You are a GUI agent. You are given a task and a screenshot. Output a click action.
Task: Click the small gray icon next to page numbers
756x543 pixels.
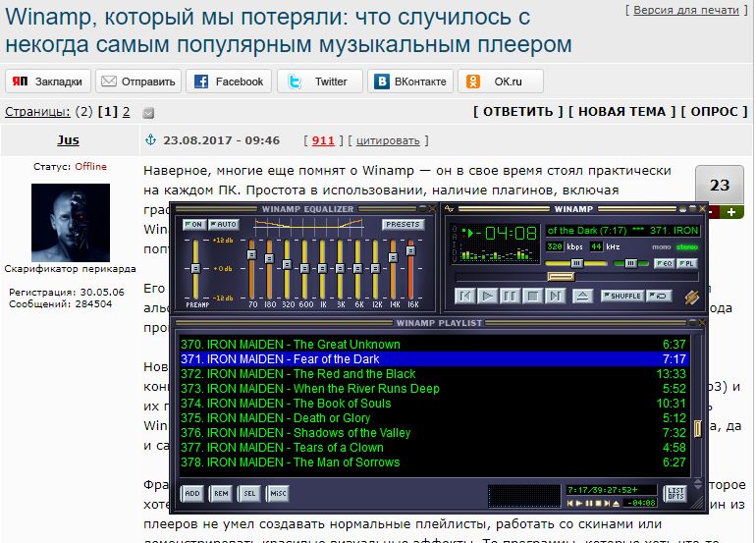coord(148,113)
